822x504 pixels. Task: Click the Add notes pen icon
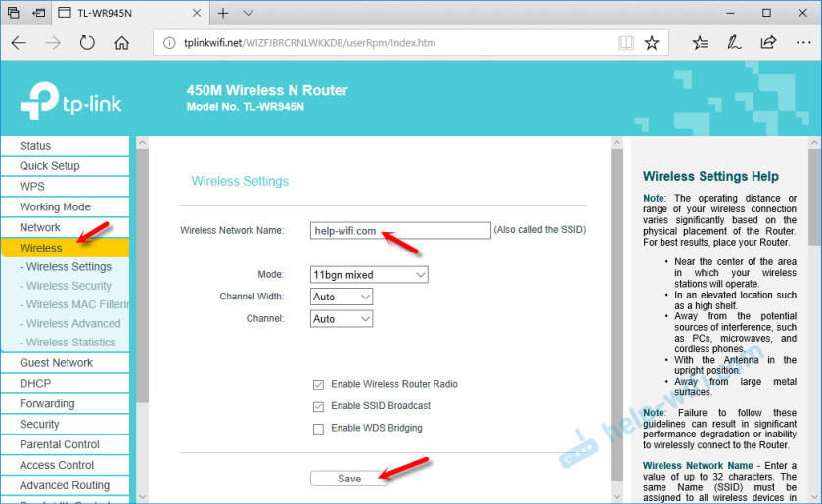coord(734,43)
